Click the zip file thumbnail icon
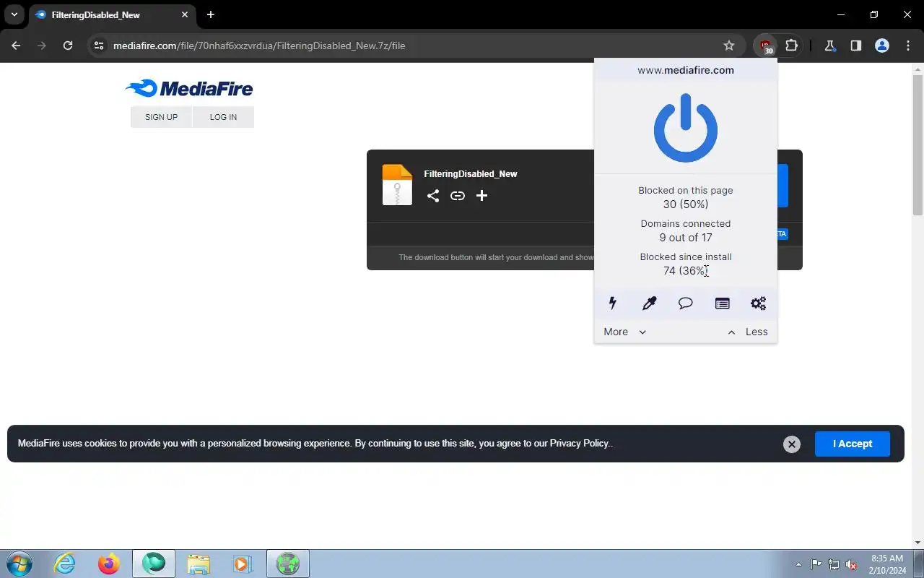The height and width of the screenshot is (578, 924). pos(397,185)
